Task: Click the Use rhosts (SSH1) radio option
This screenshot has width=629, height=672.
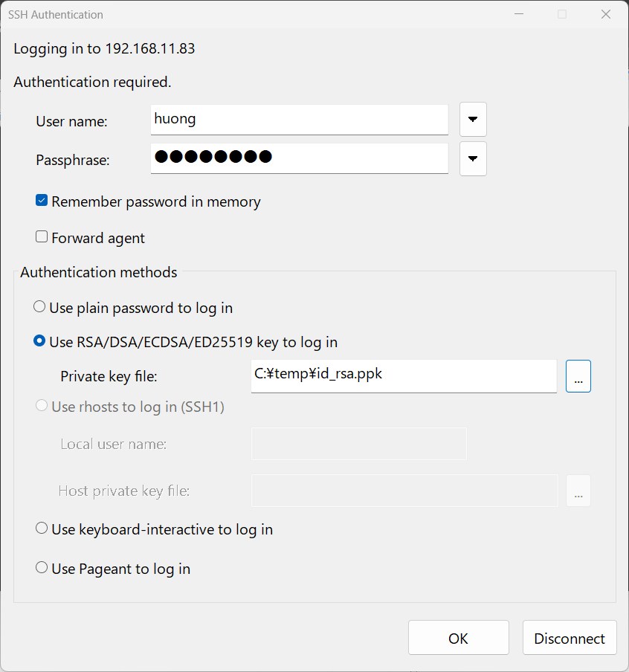Action: (42, 405)
